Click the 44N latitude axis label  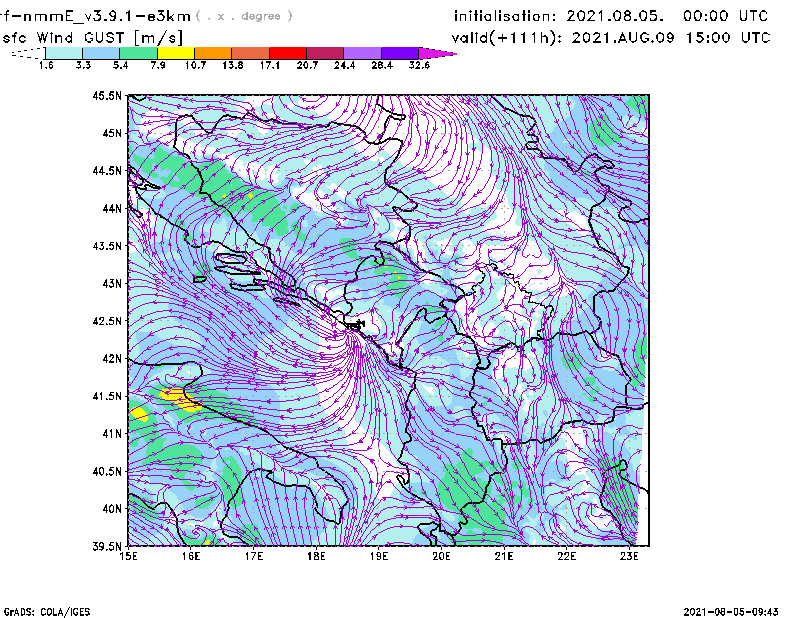pyautogui.click(x=112, y=208)
